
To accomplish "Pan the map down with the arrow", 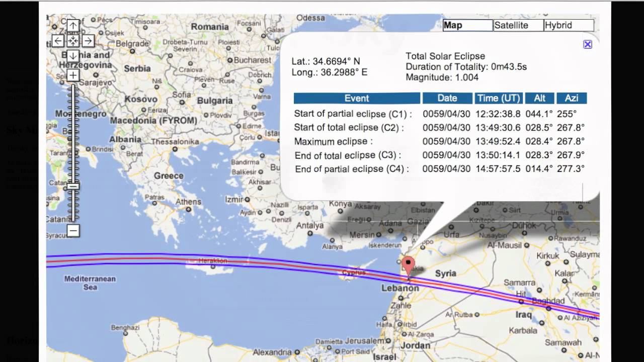I will point(73,56).
